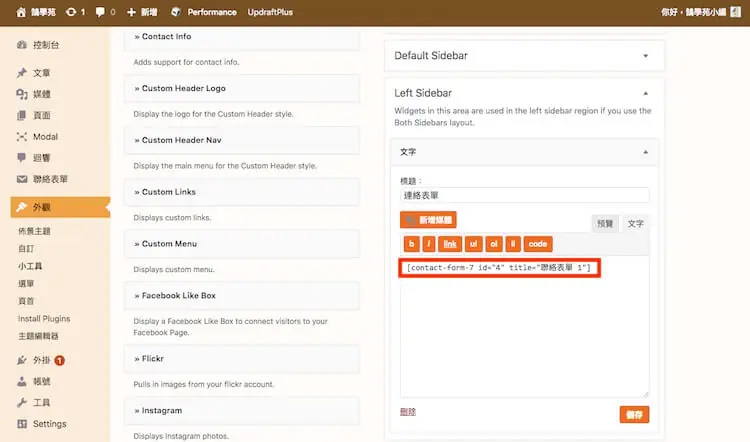
Task: Click the Performance cube icon in admin bar
Action: coord(176,12)
